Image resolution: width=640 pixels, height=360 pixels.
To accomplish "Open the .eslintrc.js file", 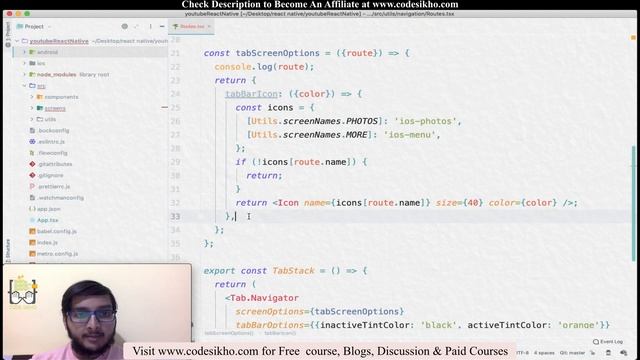I will [x=51, y=142].
